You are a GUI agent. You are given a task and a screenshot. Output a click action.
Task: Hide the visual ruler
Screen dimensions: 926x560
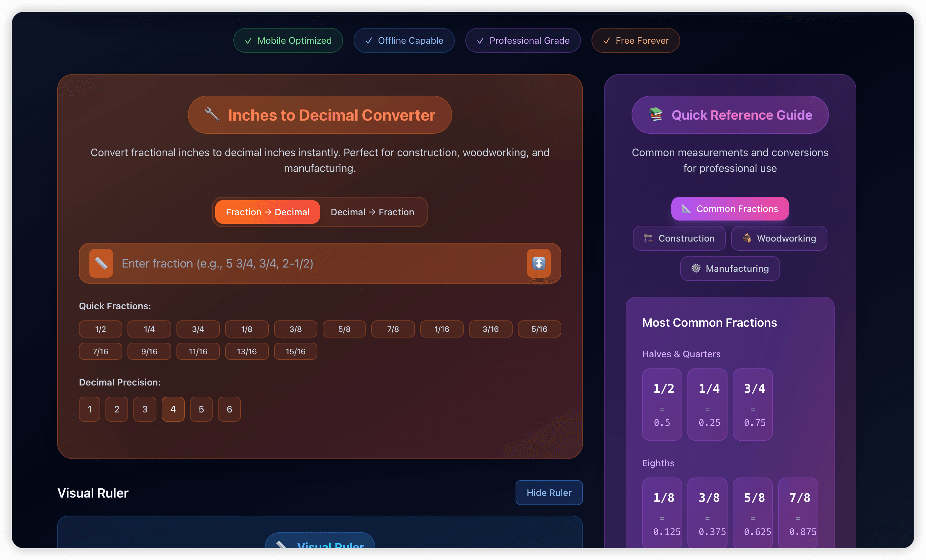549,492
